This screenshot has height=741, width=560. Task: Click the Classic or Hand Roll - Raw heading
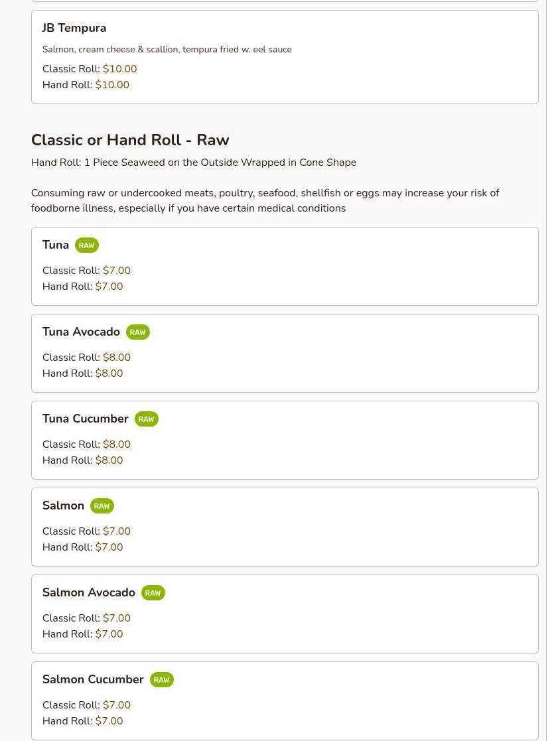point(130,140)
